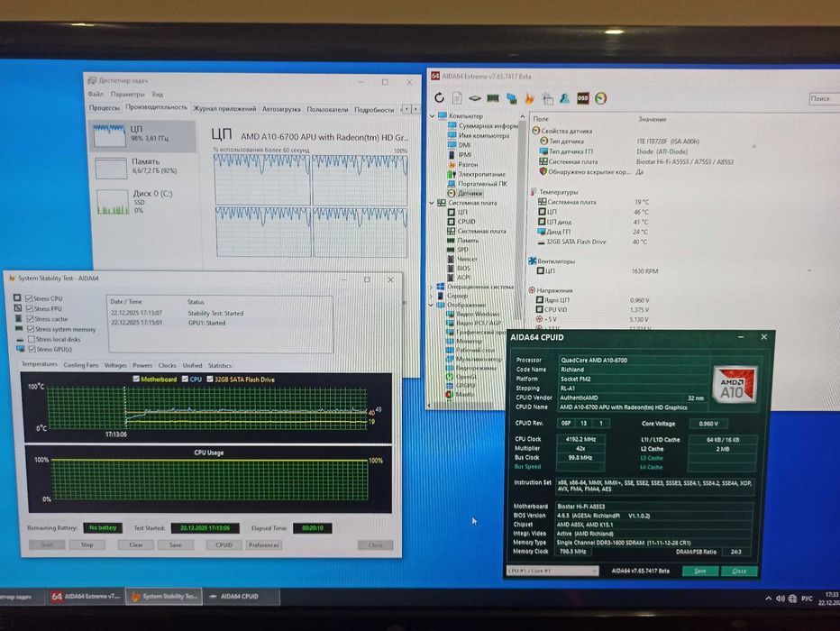Click the РУС language indicator in tray
Image resolution: width=840 pixels, height=631 pixels.
pyautogui.click(x=807, y=599)
